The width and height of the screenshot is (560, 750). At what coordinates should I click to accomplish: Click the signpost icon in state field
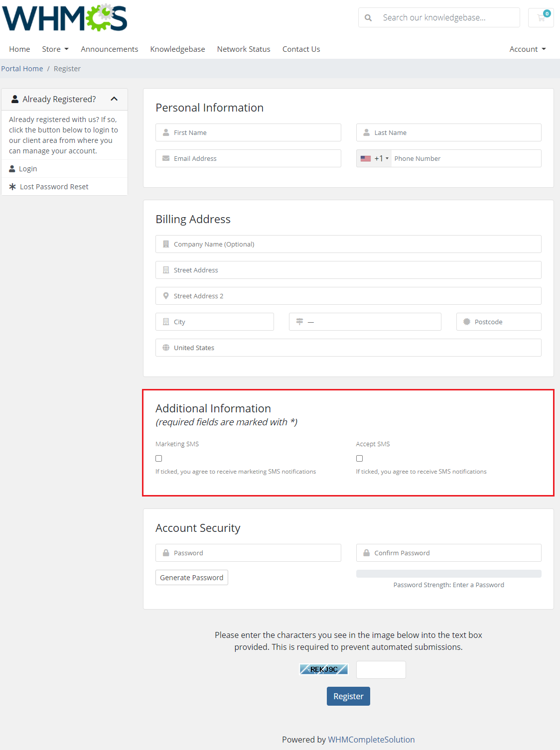point(299,322)
